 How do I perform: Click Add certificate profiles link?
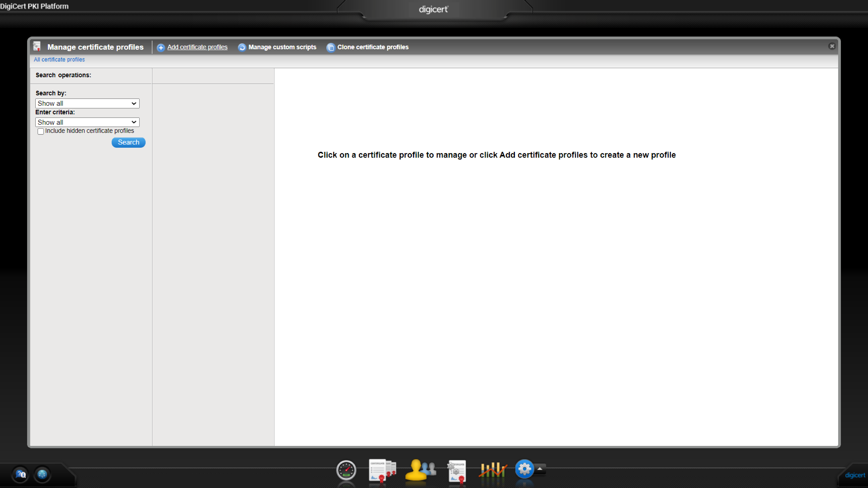197,47
